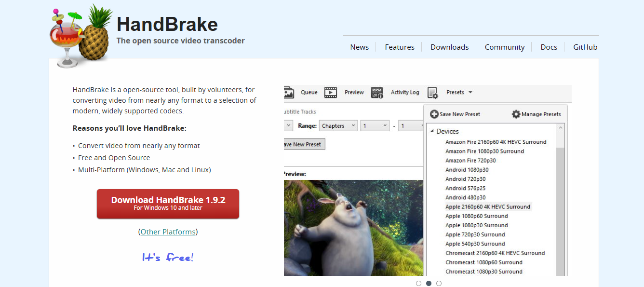Select Android 720p30 preset
This screenshot has height=287, width=644.
point(465,179)
